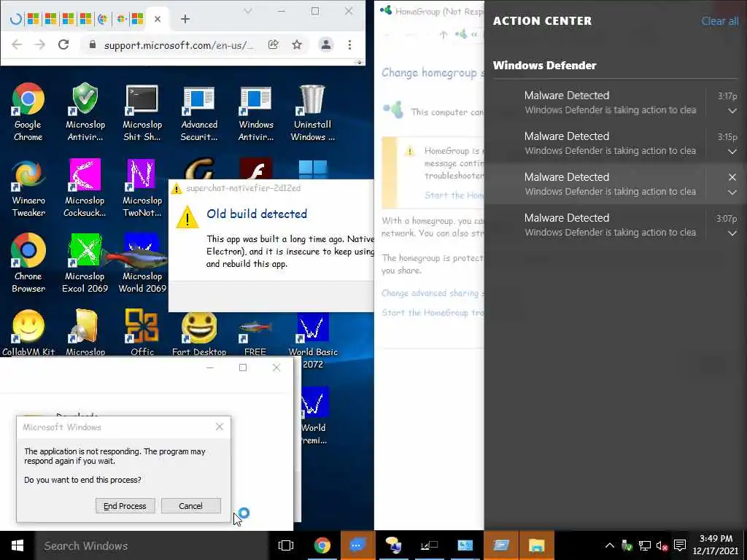This screenshot has width=747, height=560.
Task: Open the Winaero Tweaker shortcut
Action: click(28, 189)
